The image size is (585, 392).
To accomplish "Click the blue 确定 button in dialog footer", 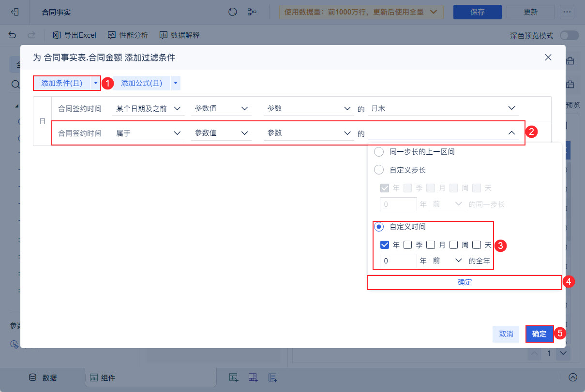I will click(x=540, y=334).
